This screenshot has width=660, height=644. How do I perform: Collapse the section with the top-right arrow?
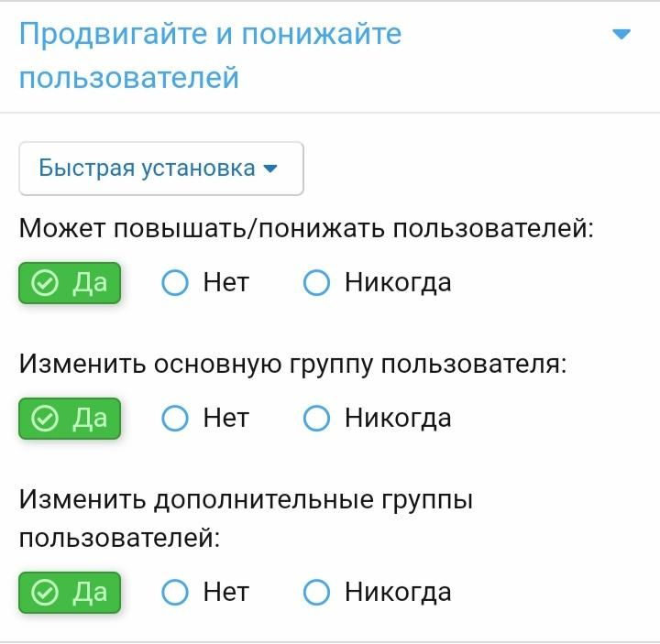621,36
